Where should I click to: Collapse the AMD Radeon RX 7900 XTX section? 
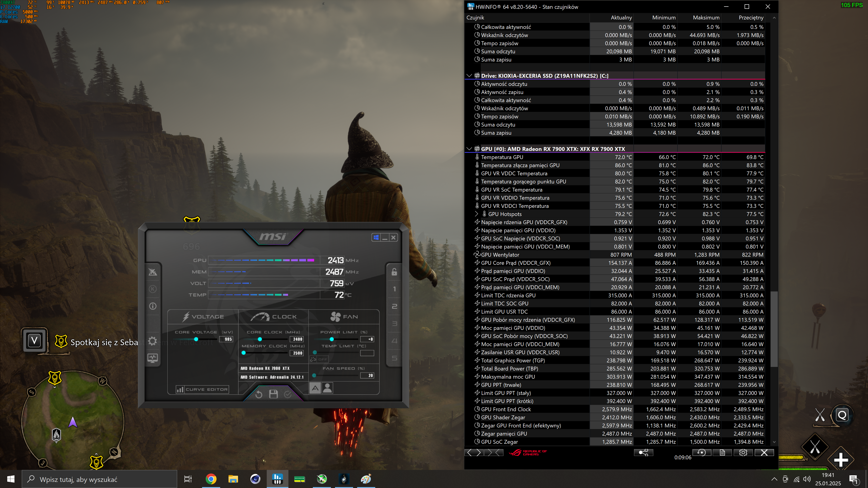469,149
